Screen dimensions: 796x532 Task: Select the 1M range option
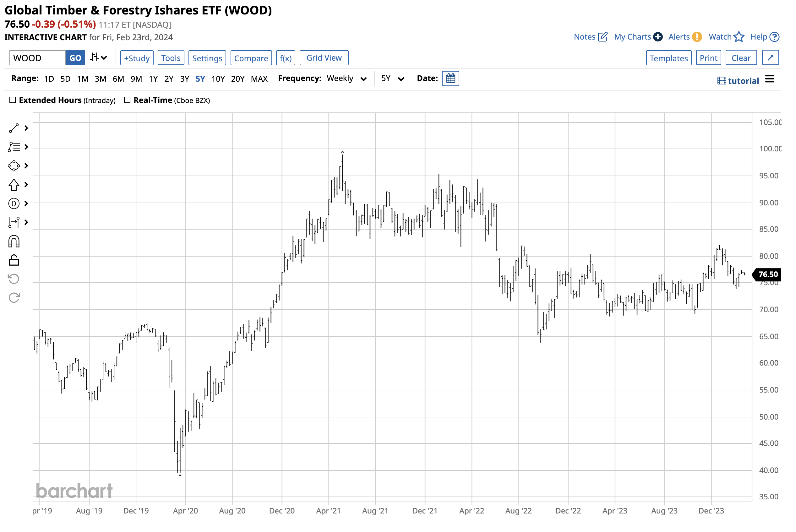tap(82, 79)
